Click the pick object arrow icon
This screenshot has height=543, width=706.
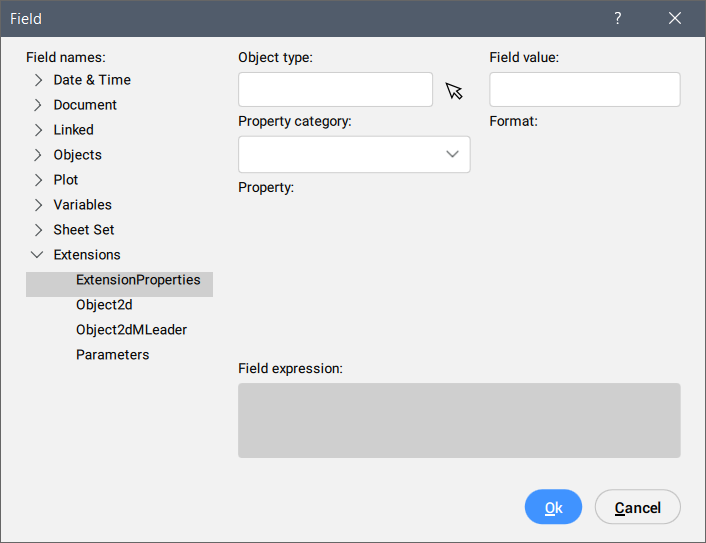[x=454, y=92]
